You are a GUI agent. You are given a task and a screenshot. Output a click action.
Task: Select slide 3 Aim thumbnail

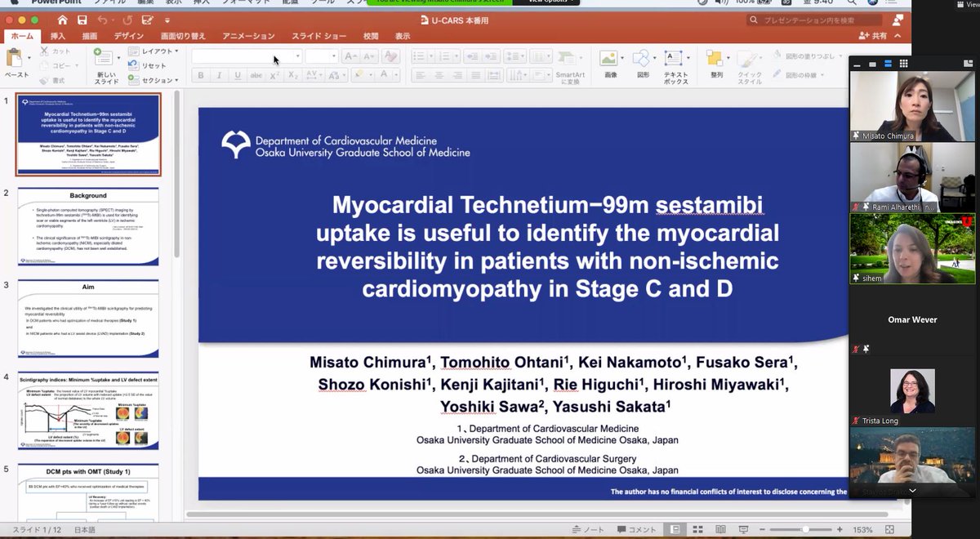click(88, 319)
